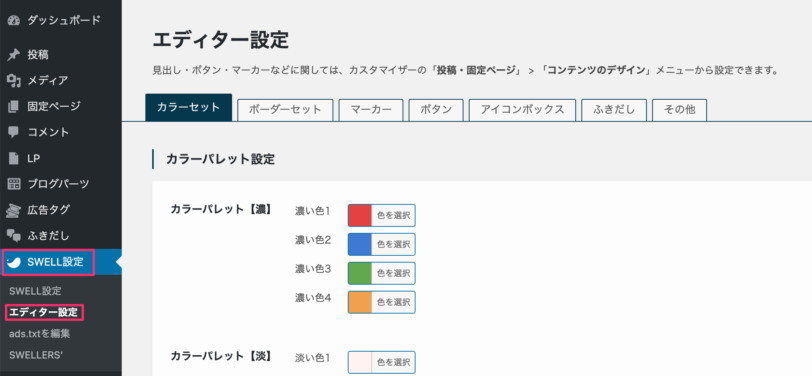Switch to the アイコンボックス tab

coord(522,110)
